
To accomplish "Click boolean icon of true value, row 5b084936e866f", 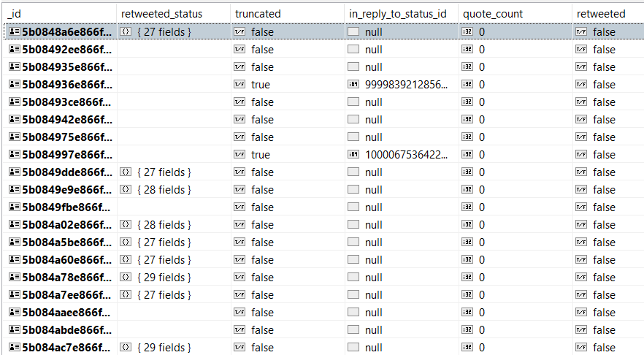I will click(x=239, y=84).
